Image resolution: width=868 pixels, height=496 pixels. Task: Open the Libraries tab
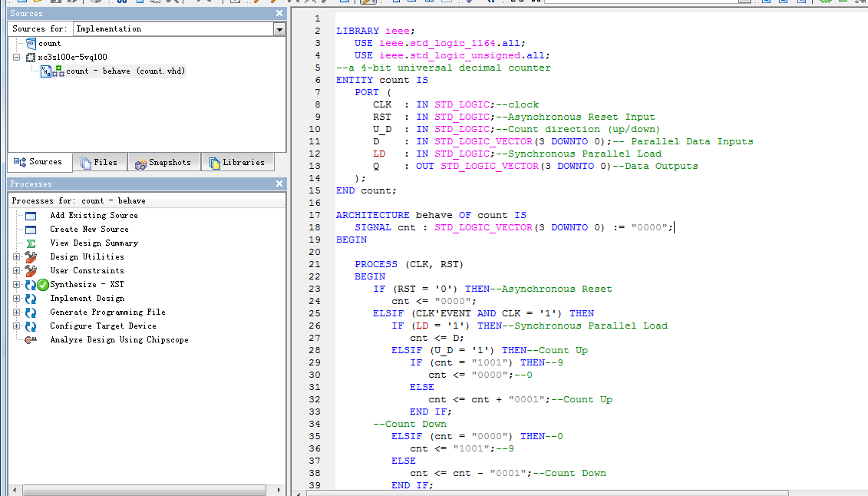pyautogui.click(x=236, y=163)
